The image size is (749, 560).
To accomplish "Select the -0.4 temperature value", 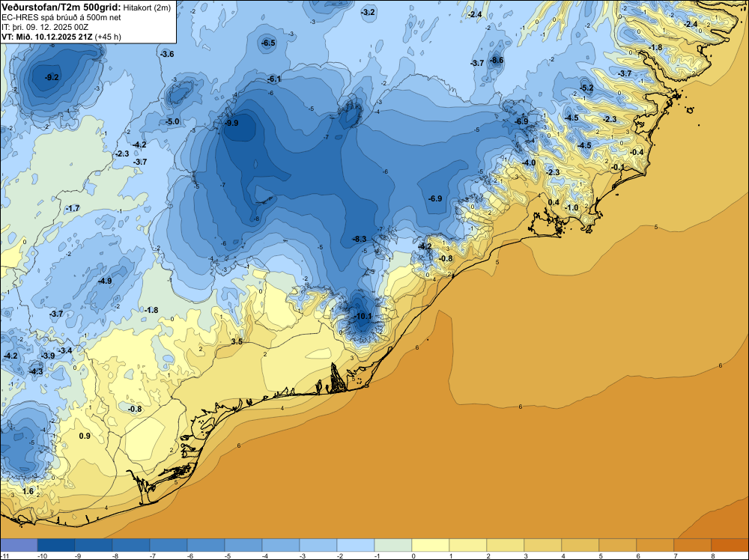I will click(636, 152).
